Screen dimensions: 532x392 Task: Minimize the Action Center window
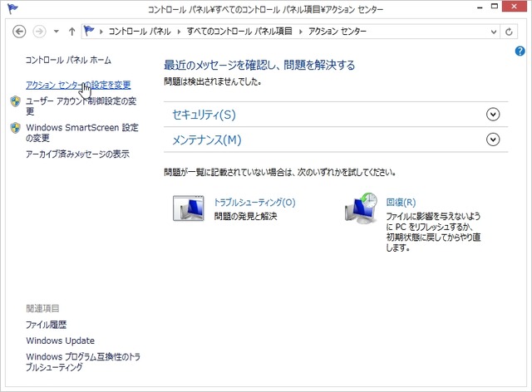tap(480, 7)
